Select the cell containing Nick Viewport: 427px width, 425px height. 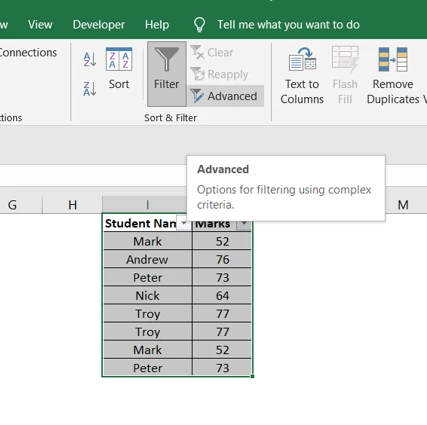(x=147, y=295)
